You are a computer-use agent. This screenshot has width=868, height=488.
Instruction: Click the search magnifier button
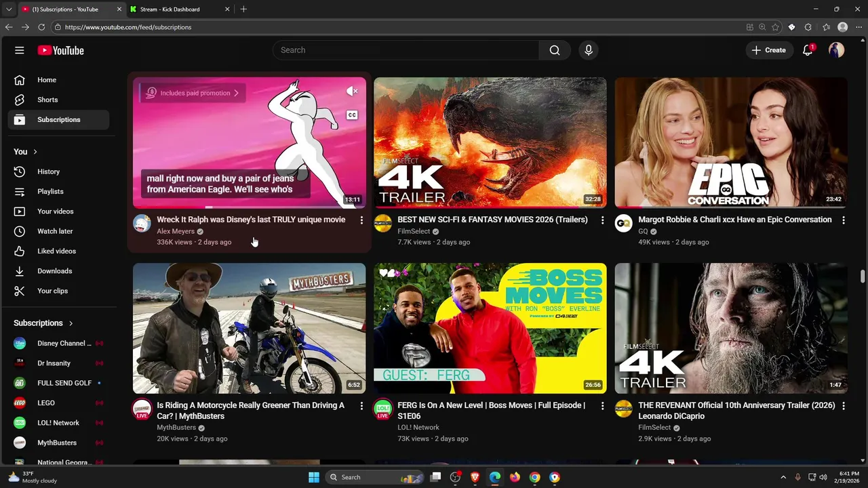point(555,50)
